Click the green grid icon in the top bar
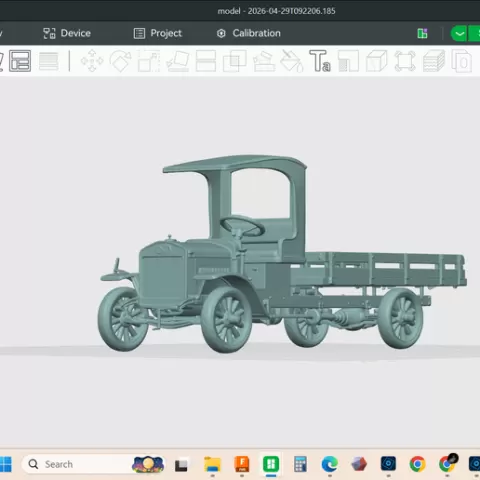 pos(422,33)
